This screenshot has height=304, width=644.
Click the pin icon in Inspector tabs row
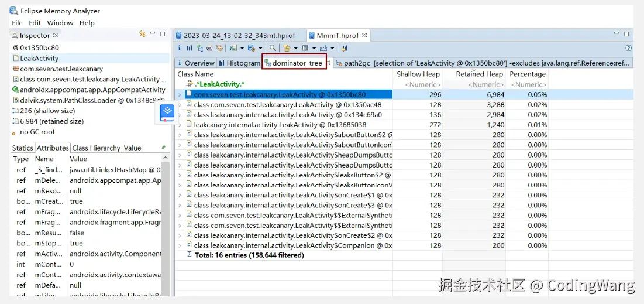tap(163, 147)
